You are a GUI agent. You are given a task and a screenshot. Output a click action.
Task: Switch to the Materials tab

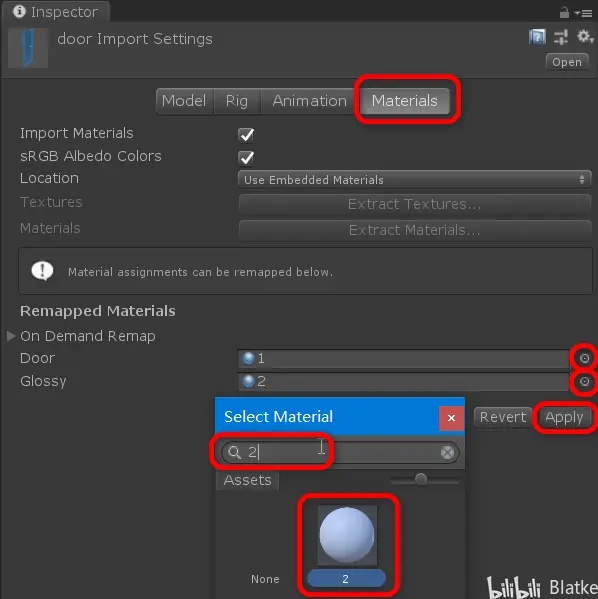tap(405, 101)
